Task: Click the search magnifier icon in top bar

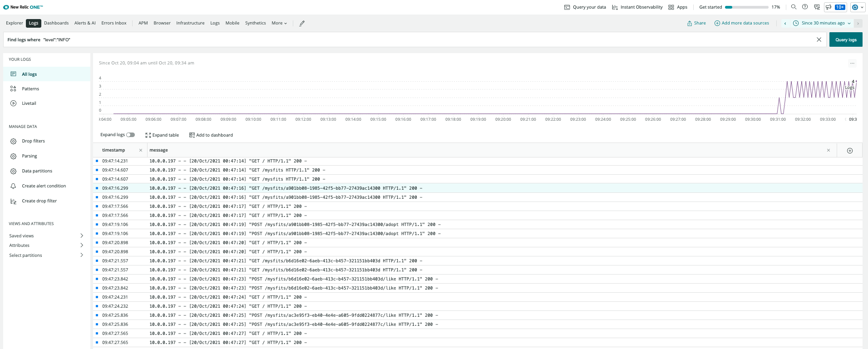Action: [x=794, y=7]
